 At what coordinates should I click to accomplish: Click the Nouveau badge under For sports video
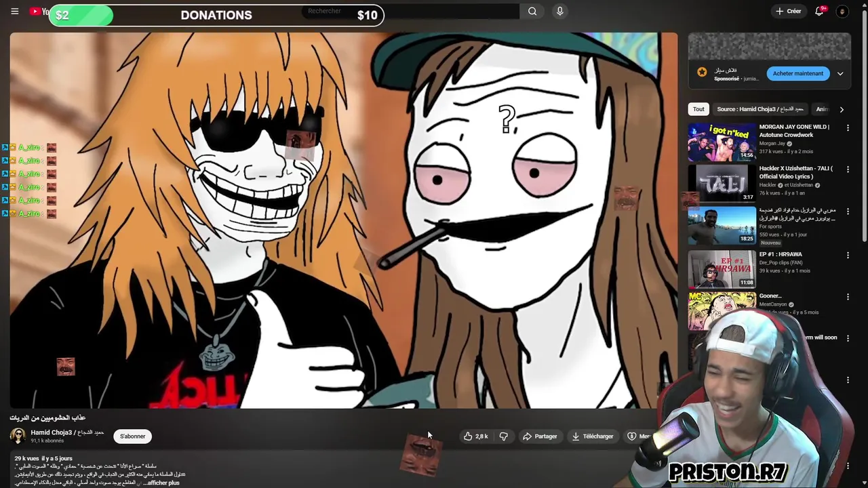770,243
